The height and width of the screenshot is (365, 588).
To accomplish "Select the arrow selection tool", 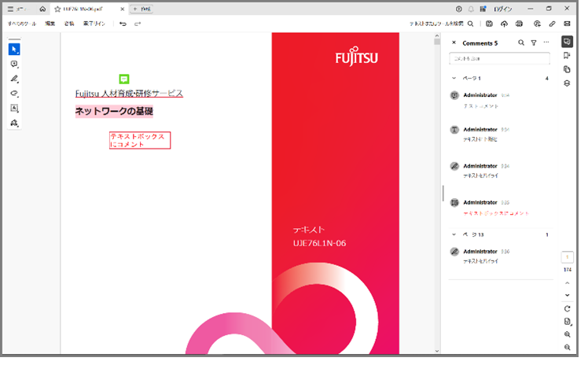I will click(14, 50).
